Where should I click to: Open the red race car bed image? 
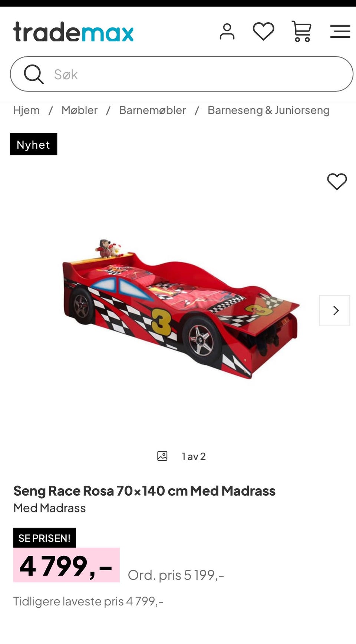tap(181, 308)
